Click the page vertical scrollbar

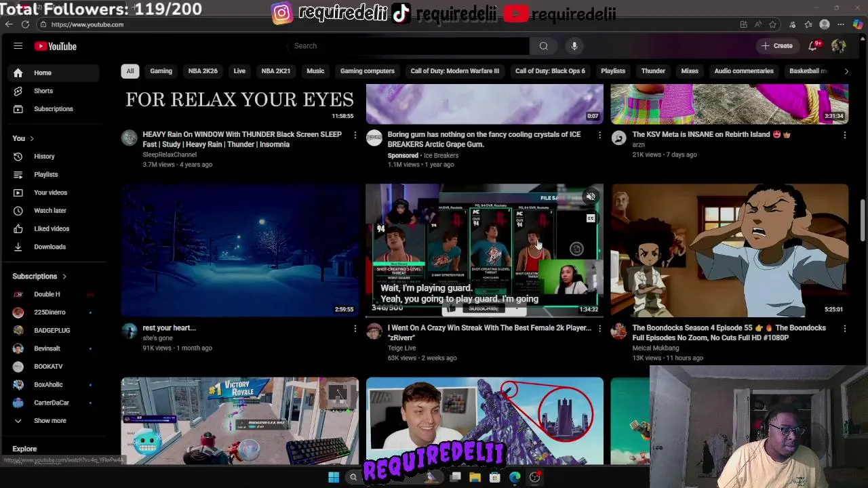(x=863, y=222)
